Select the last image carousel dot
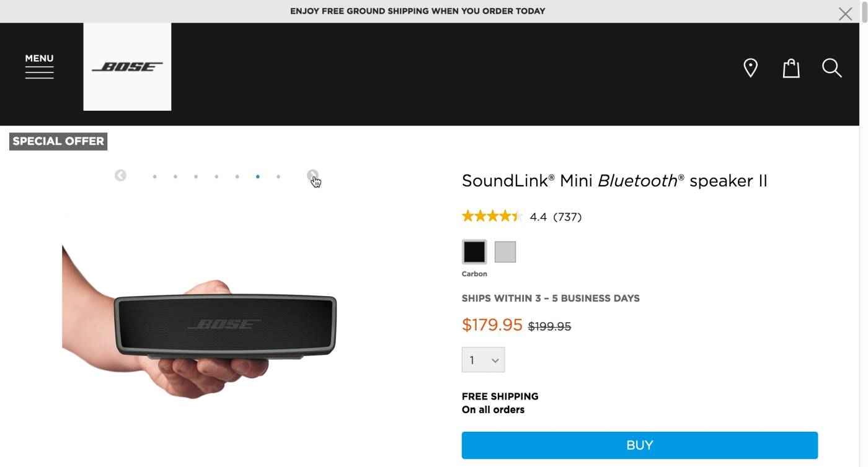Image resolution: width=868 pixels, height=467 pixels. point(278,177)
